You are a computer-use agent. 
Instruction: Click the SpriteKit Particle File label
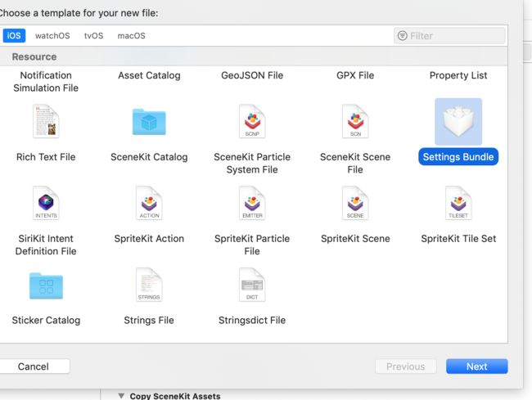point(252,245)
